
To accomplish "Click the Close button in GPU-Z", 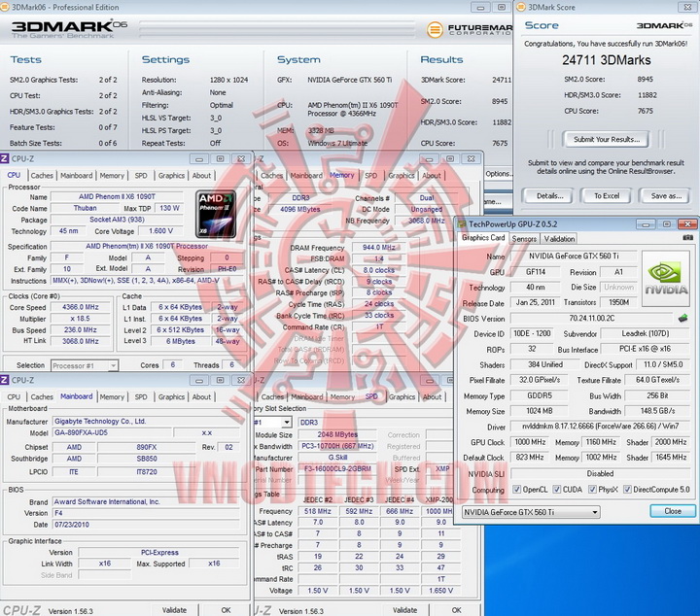I will [673, 511].
